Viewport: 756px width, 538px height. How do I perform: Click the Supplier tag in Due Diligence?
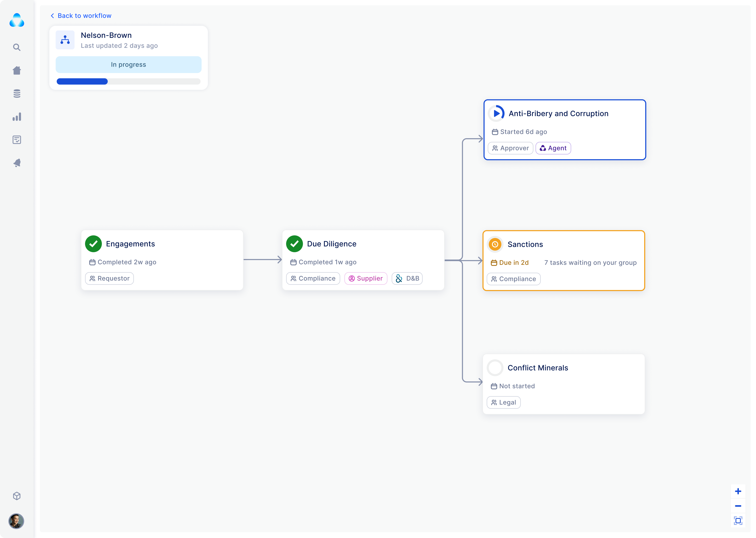[366, 279]
